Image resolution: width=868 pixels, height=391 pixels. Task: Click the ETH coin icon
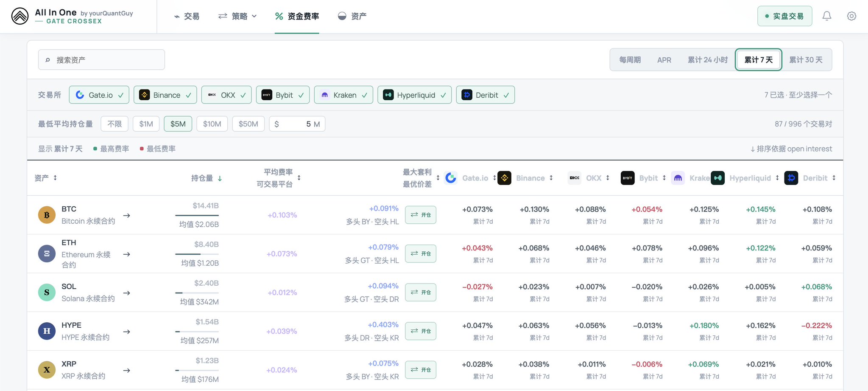click(47, 253)
